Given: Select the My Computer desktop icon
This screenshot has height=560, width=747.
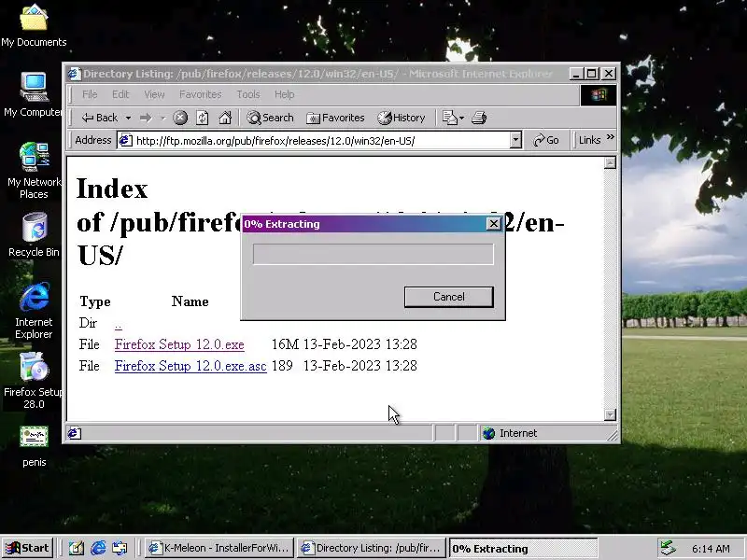Looking at the screenshot, I should (x=34, y=94).
